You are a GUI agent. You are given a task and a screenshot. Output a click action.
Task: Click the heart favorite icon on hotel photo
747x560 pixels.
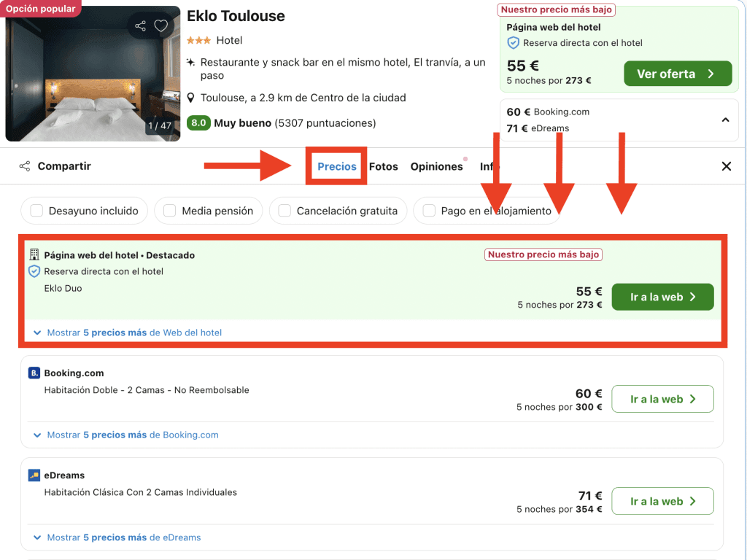(161, 26)
